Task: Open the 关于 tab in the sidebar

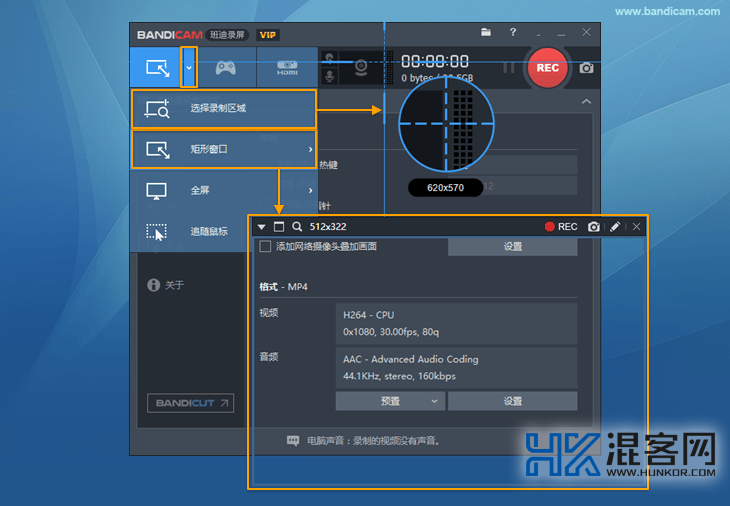Action: (x=166, y=285)
